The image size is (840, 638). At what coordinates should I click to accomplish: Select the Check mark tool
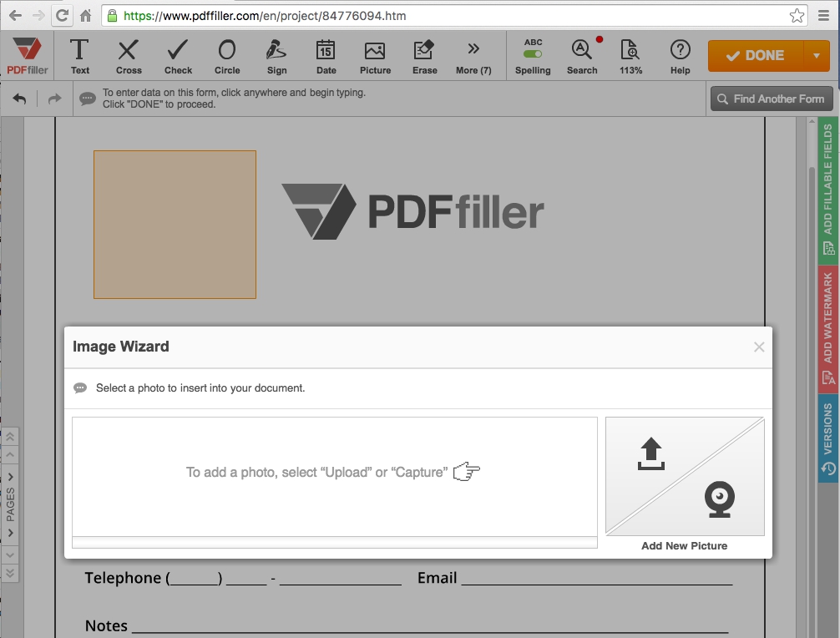pos(178,56)
